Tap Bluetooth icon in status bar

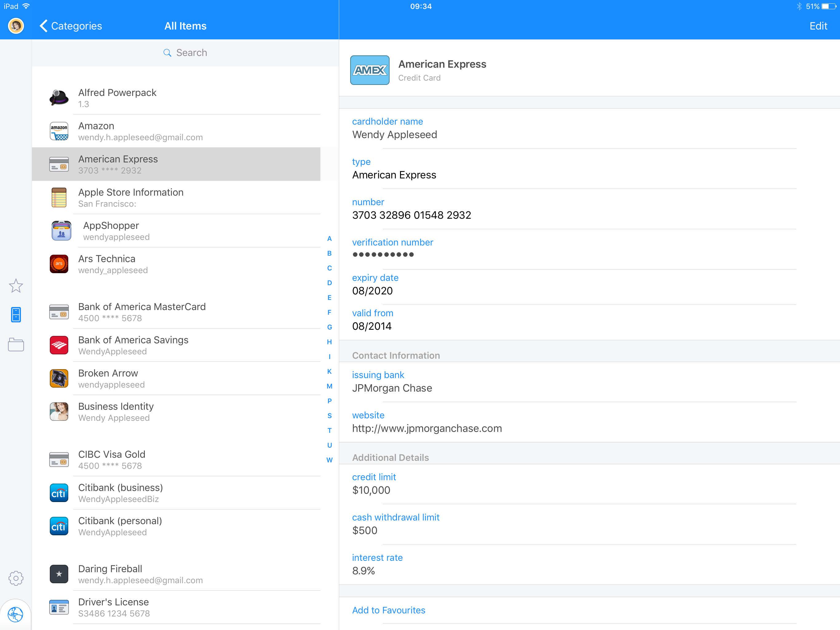[799, 6]
